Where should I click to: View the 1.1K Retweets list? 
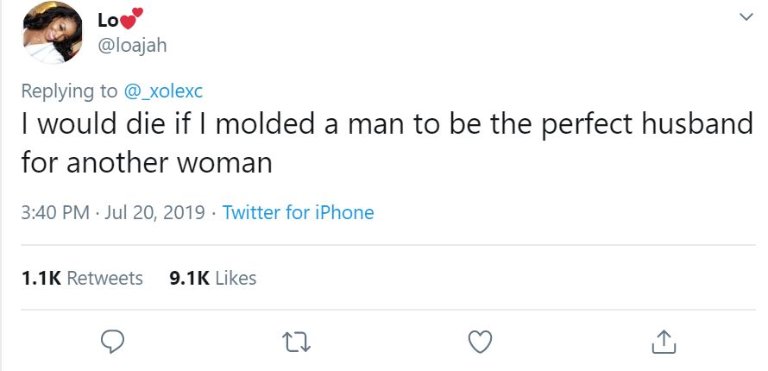click(x=82, y=278)
